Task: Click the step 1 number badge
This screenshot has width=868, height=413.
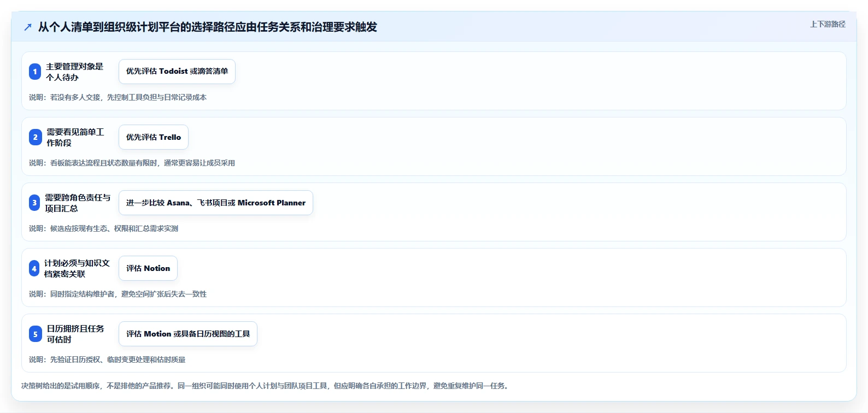Action: pyautogui.click(x=35, y=72)
